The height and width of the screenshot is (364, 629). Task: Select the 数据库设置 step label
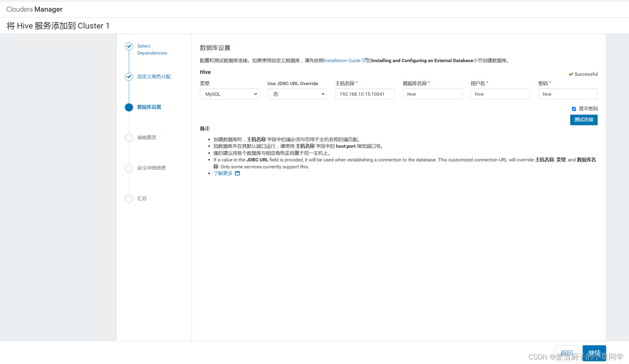(x=149, y=107)
